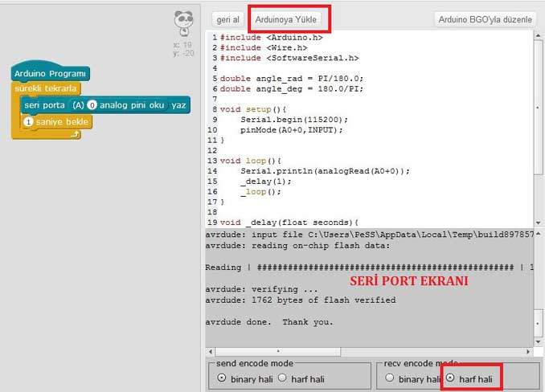Screen dimensions: 545x392
Task: Select send encode 'binary hali' radio
Action: coord(221,378)
